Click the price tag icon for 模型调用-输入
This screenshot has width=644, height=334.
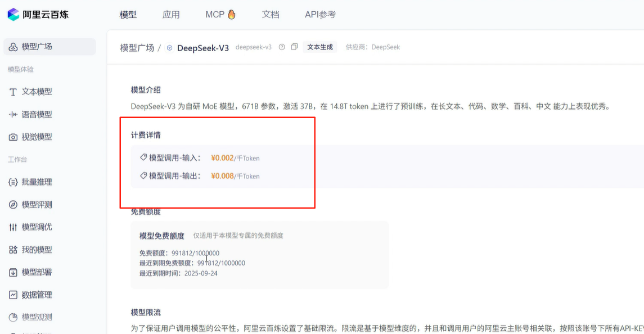pyautogui.click(x=143, y=157)
